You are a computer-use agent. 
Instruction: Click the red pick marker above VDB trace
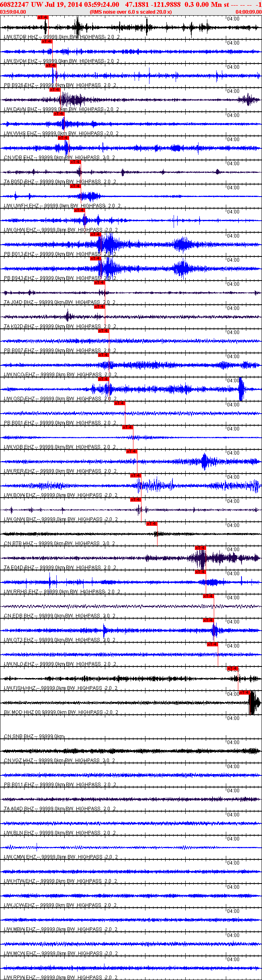[63, 138]
